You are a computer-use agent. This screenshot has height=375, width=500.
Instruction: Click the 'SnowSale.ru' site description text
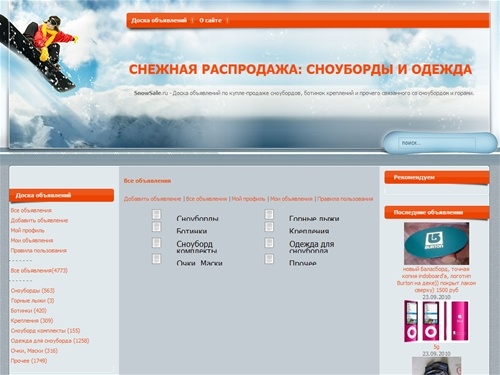304,93
